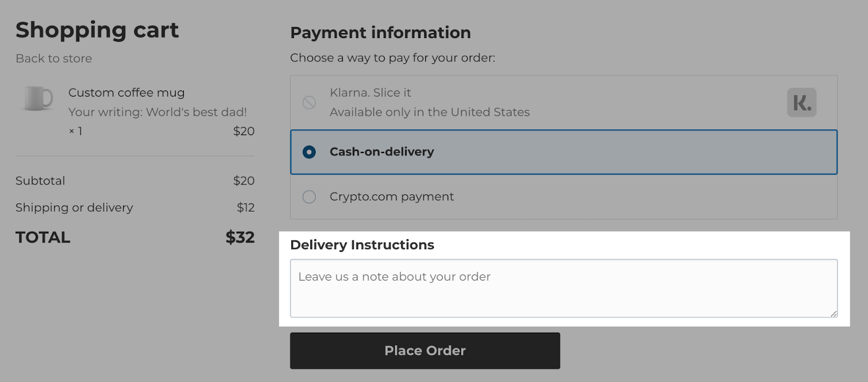868x382 pixels.
Task: Select the Cash-on-delivery payment option
Action: (x=309, y=152)
